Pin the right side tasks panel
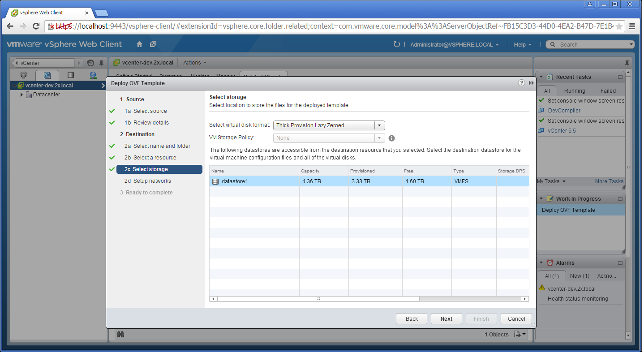Screen dimensions: 644x353 point(627,63)
